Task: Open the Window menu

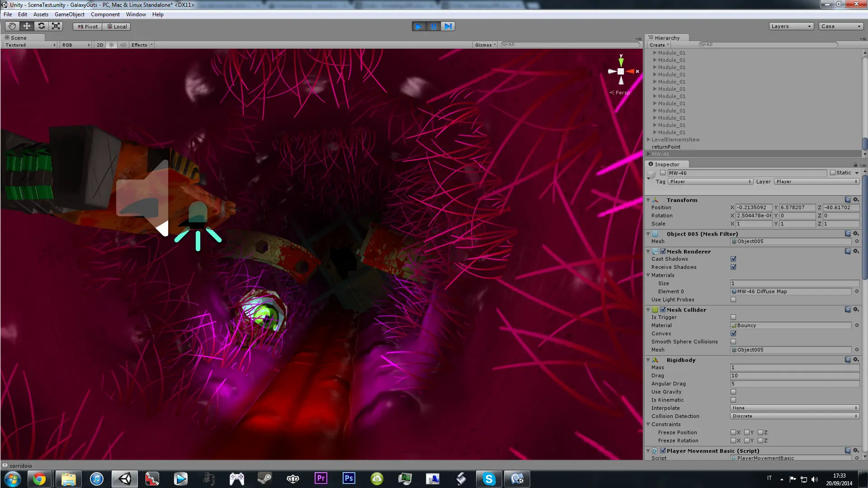Action: pyautogui.click(x=136, y=14)
